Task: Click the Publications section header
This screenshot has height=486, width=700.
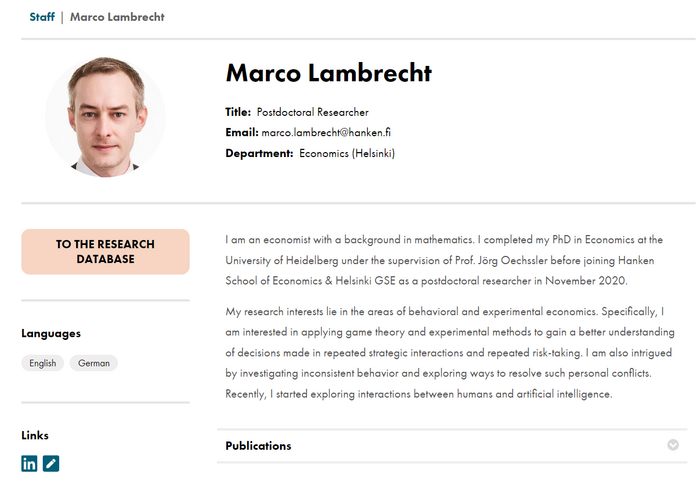Action: click(x=259, y=446)
